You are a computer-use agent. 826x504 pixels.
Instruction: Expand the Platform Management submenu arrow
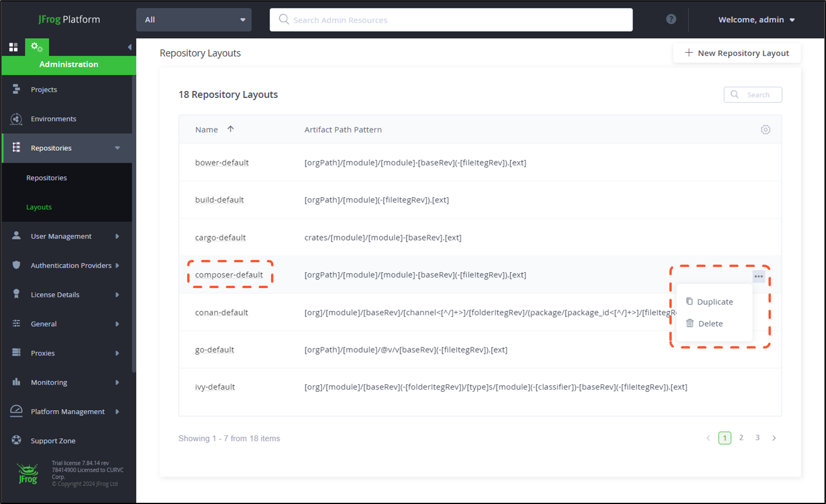(117, 412)
